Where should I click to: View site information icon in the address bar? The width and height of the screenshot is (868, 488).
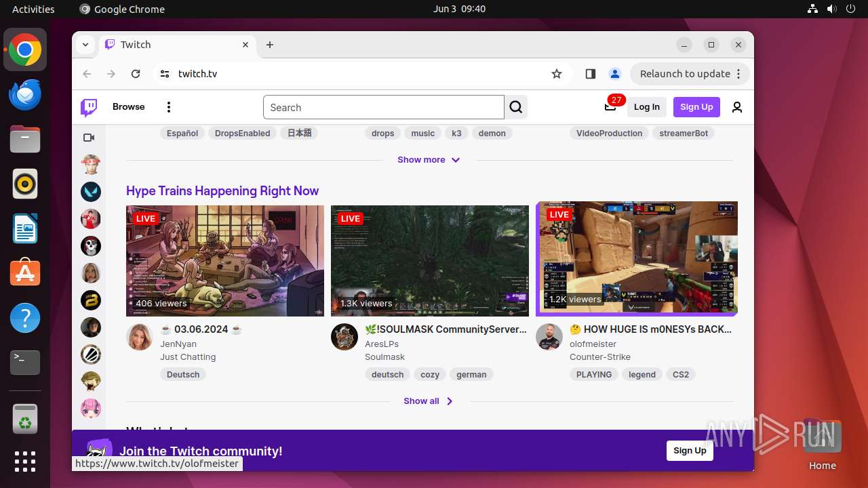[164, 74]
